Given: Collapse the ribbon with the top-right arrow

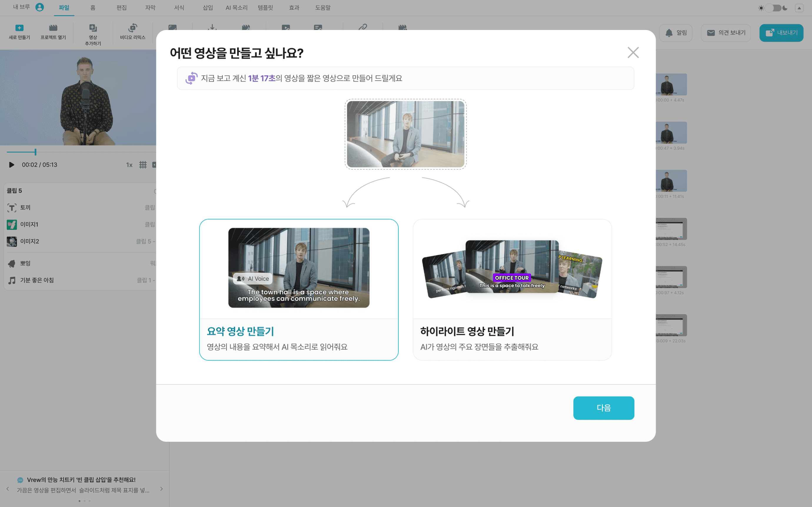Looking at the screenshot, I should 799,8.
